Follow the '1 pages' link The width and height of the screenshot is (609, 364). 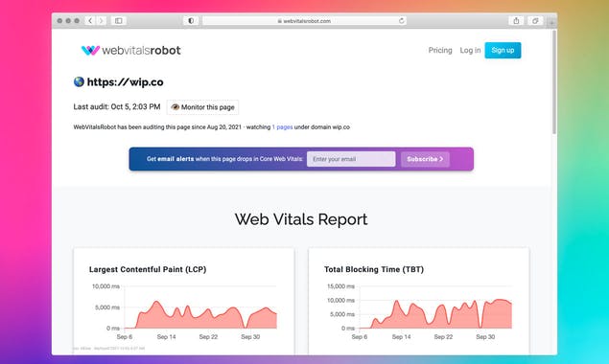pos(282,126)
